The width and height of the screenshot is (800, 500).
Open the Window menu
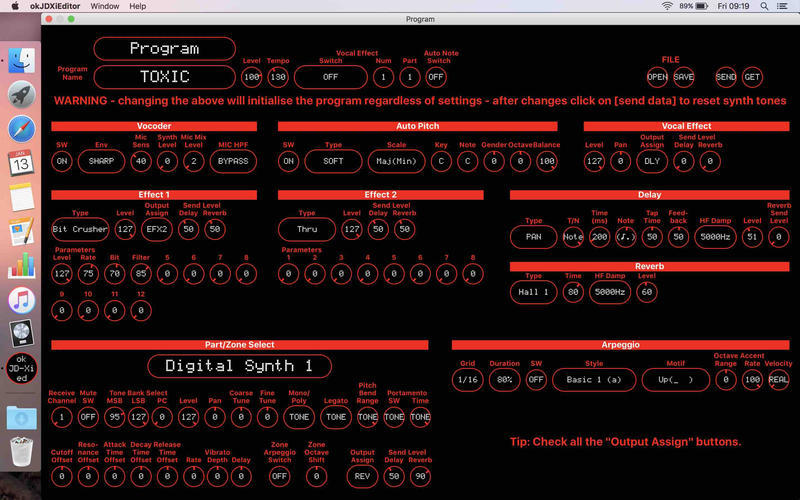pos(104,6)
